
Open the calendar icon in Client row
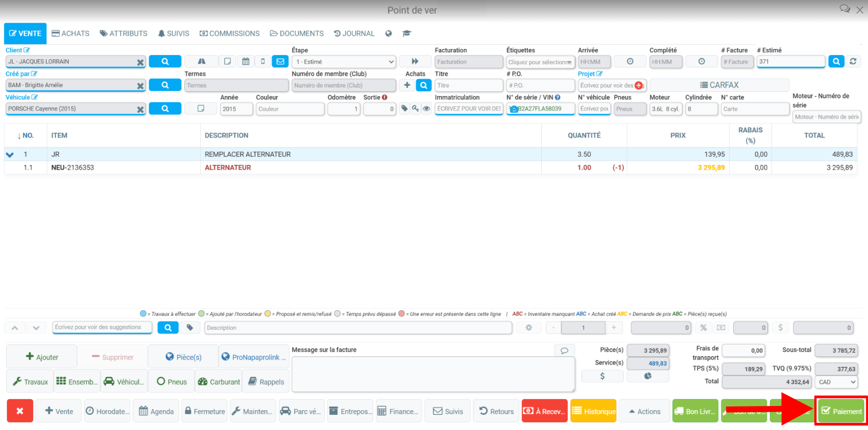(x=246, y=61)
